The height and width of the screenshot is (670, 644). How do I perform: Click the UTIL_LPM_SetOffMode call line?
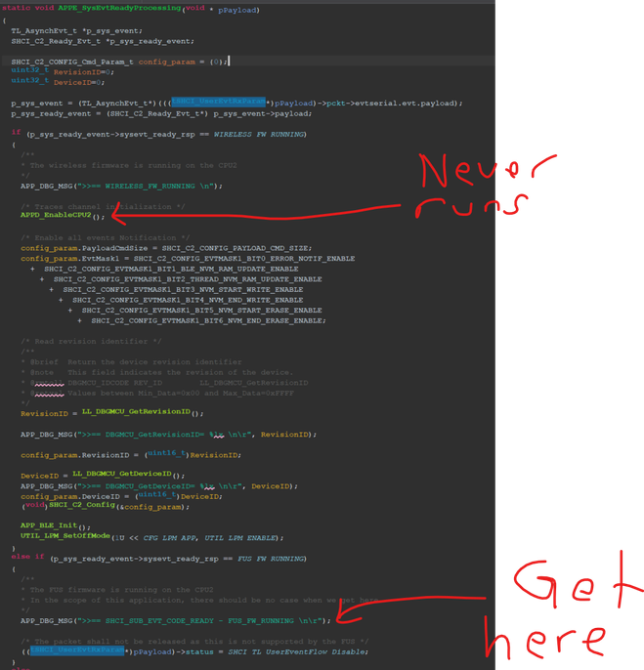pos(151,537)
